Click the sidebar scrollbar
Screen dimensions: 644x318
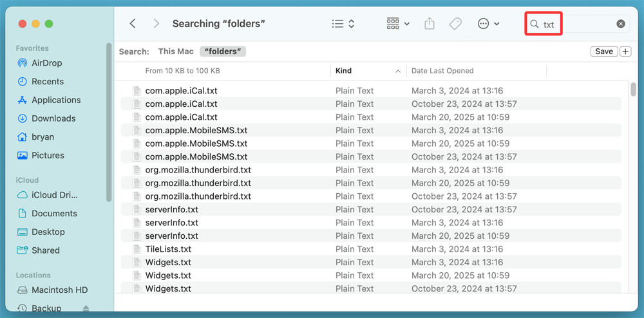pos(109,122)
